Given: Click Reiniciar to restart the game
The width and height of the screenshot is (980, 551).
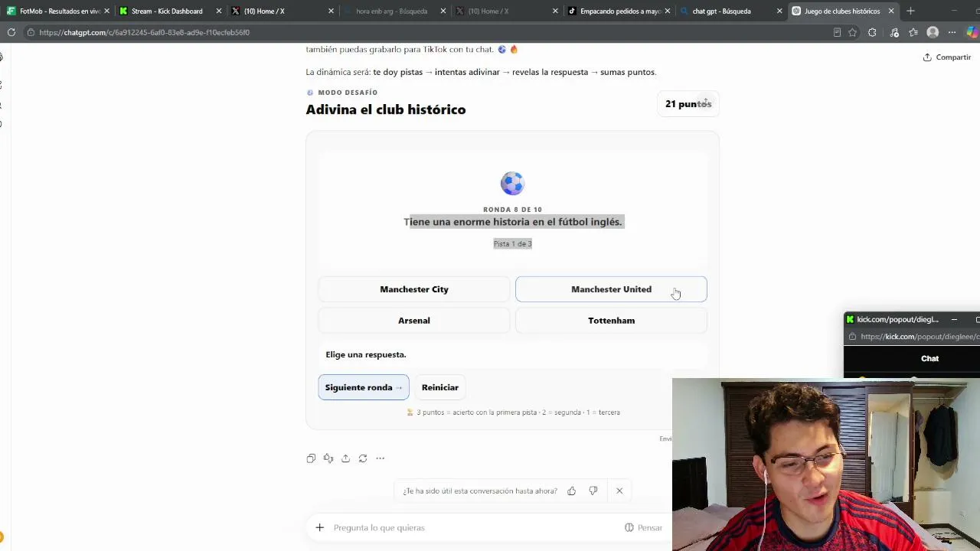Looking at the screenshot, I should click(x=440, y=387).
